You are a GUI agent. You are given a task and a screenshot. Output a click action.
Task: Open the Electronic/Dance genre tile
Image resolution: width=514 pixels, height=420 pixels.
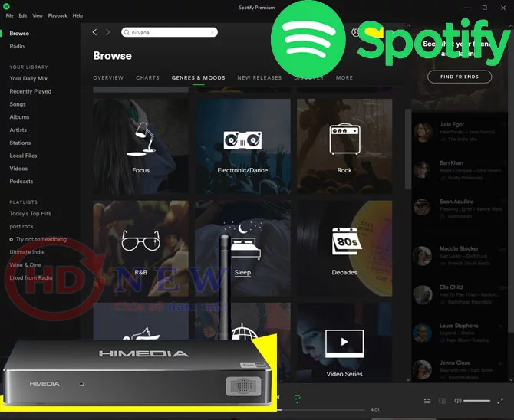pyautogui.click(x=242, y=146)
